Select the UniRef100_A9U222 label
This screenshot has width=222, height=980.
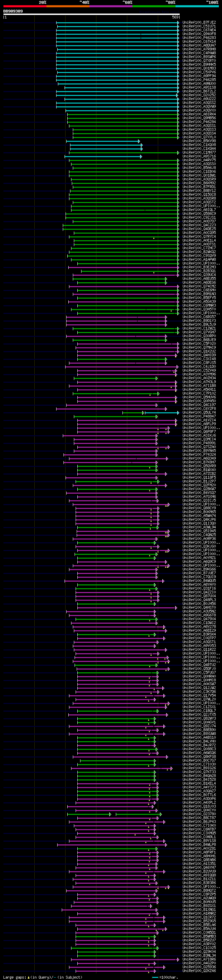[199, 99]
